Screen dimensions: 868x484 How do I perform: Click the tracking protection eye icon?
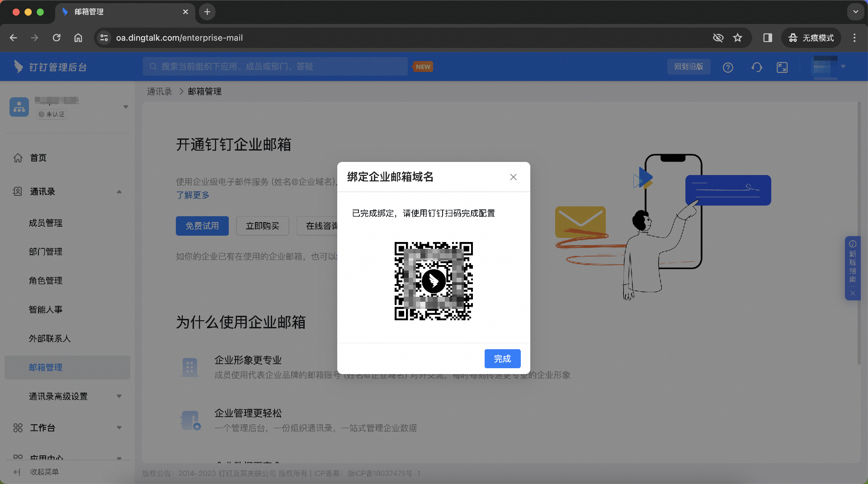(x=718, y=38)
